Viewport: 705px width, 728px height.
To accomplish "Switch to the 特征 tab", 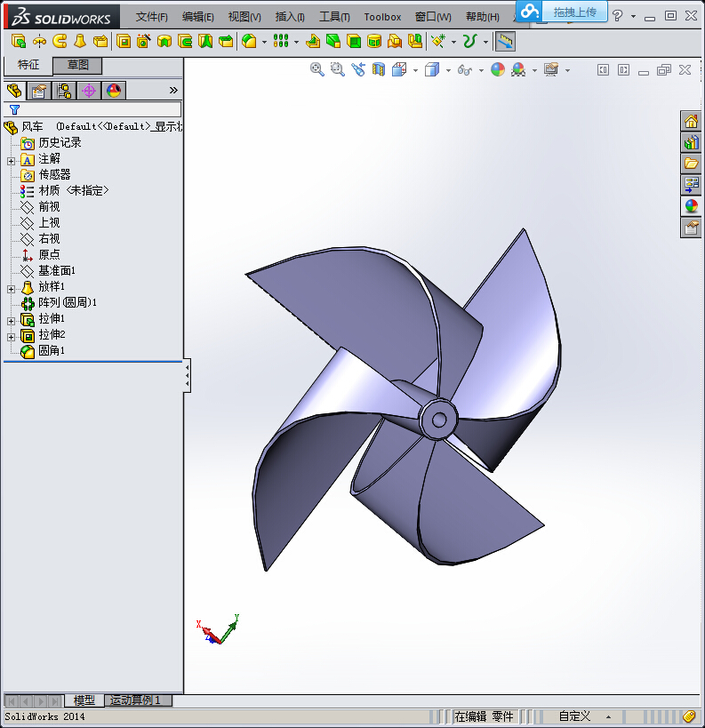I will (28, 65).
